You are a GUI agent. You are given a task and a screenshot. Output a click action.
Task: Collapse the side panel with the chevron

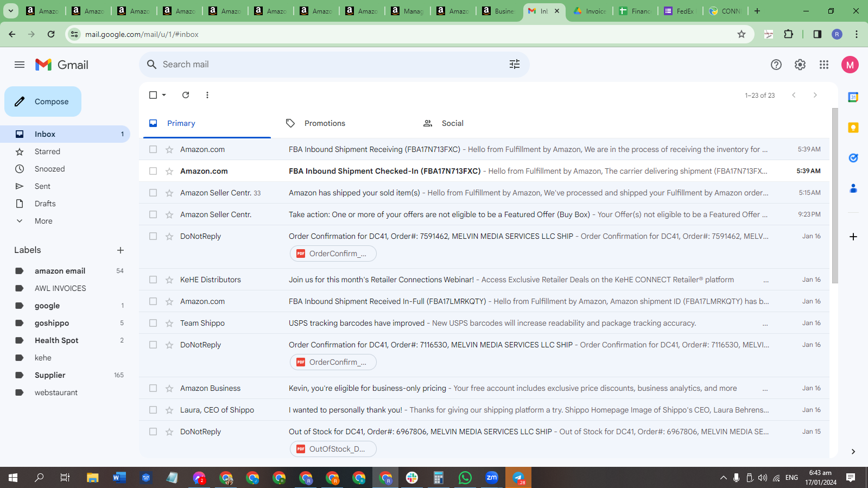[x=853, y=452]
